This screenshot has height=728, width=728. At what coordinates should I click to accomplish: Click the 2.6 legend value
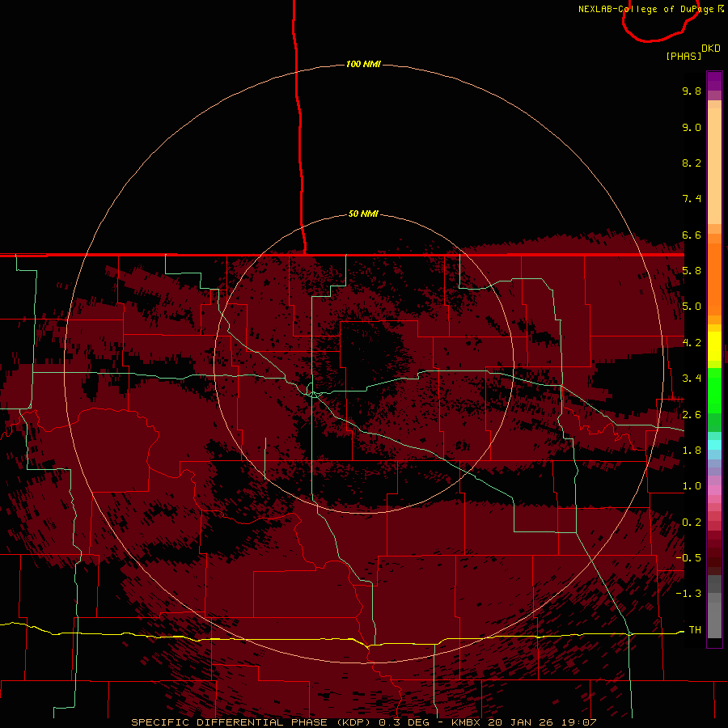[692, 415]
